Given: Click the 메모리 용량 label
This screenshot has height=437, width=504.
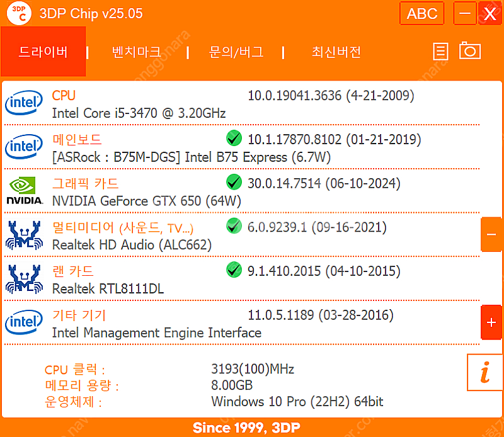Looking at the screenshot, I should [82, 385].
